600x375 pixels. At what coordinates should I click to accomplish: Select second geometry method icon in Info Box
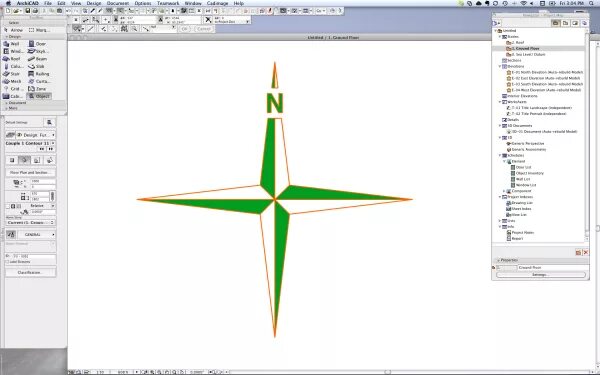[x=24, y=160]
